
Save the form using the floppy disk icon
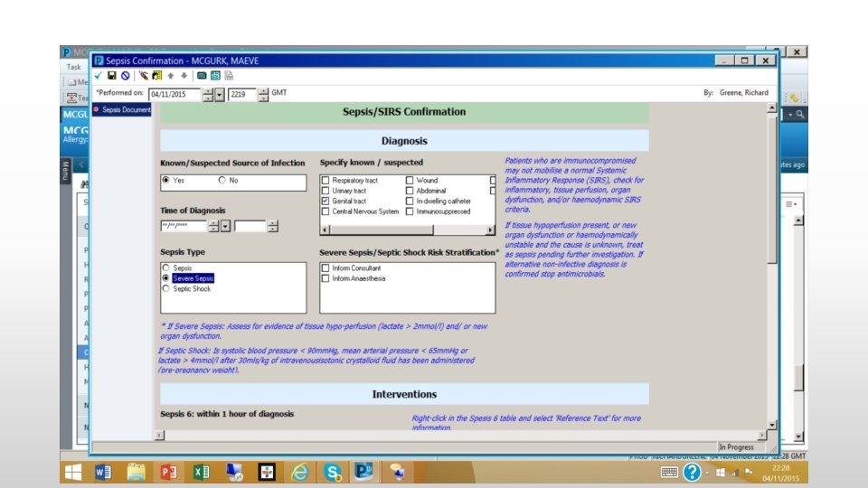point(112,76)
